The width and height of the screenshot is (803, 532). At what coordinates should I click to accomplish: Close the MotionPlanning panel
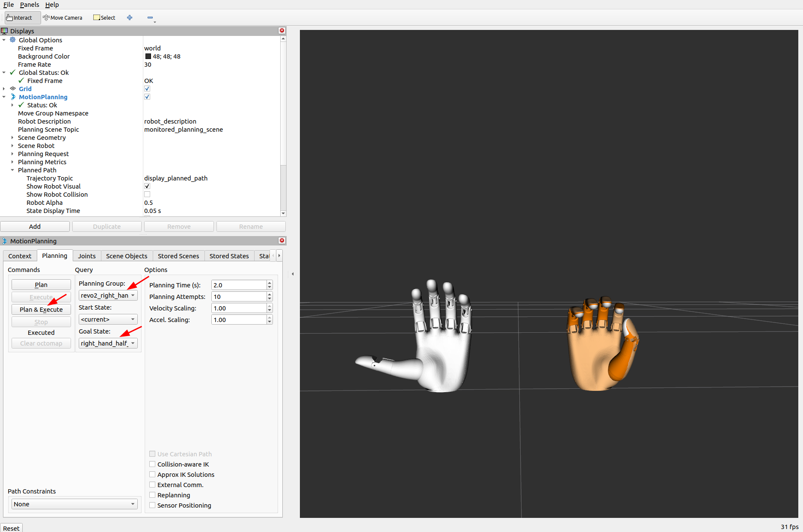[x=282, y=240]
